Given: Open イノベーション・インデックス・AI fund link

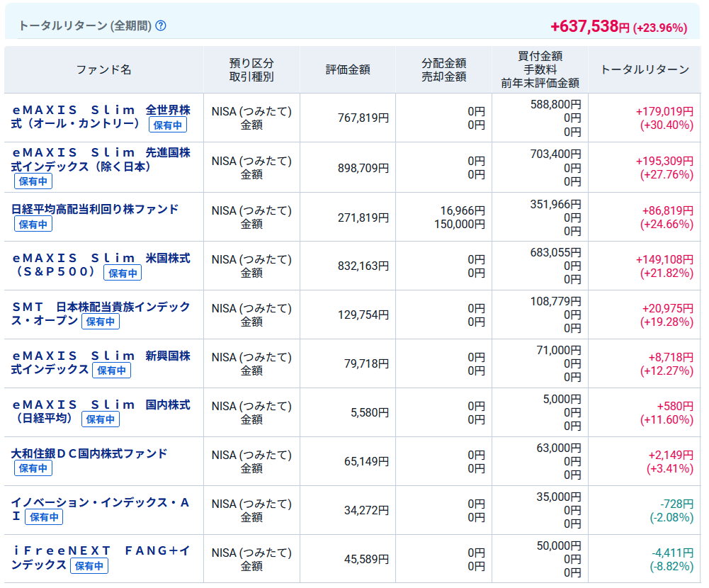Looking at the screenshot, I should pos(101,509).
